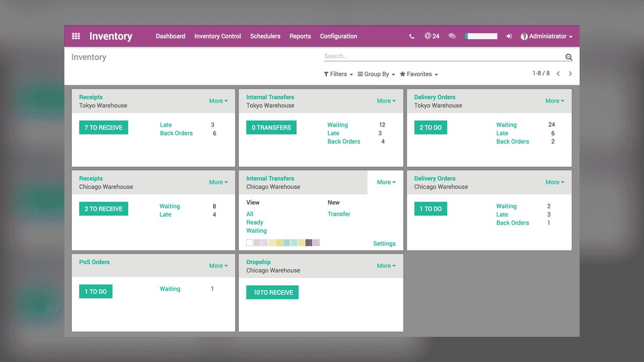Open Settings in Chicago Internal Transfers card

[384, 243]
